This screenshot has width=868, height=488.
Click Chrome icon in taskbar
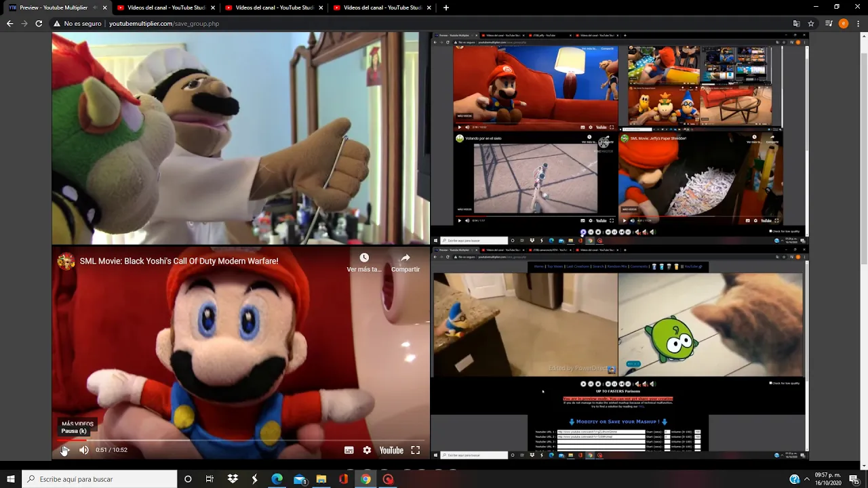click(x=366, y=479)
